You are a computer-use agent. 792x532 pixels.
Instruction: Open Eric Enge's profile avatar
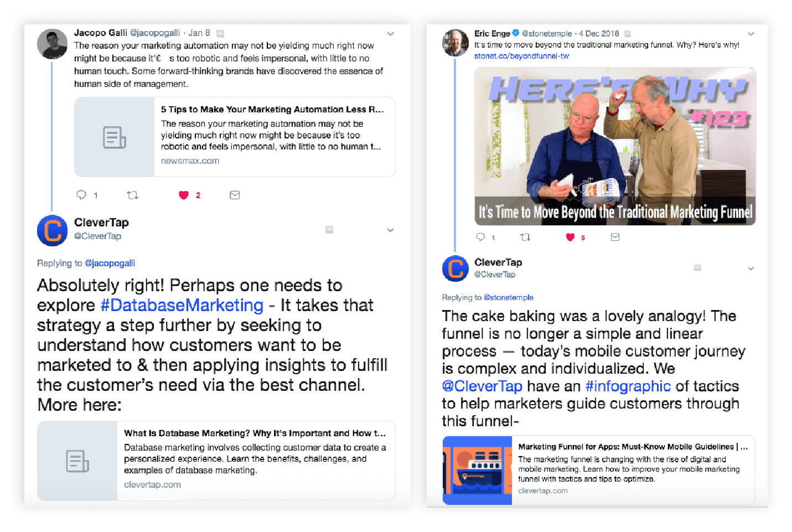click(455, 43)
